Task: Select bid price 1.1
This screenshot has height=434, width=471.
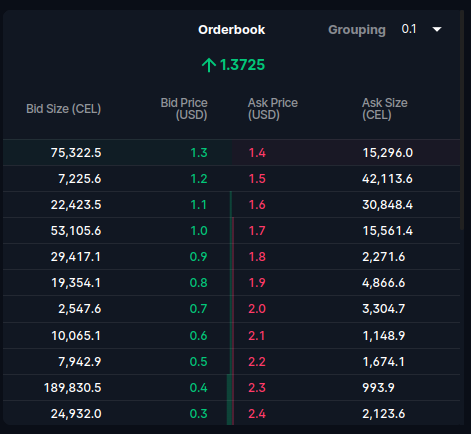Action: pos(199,205)
